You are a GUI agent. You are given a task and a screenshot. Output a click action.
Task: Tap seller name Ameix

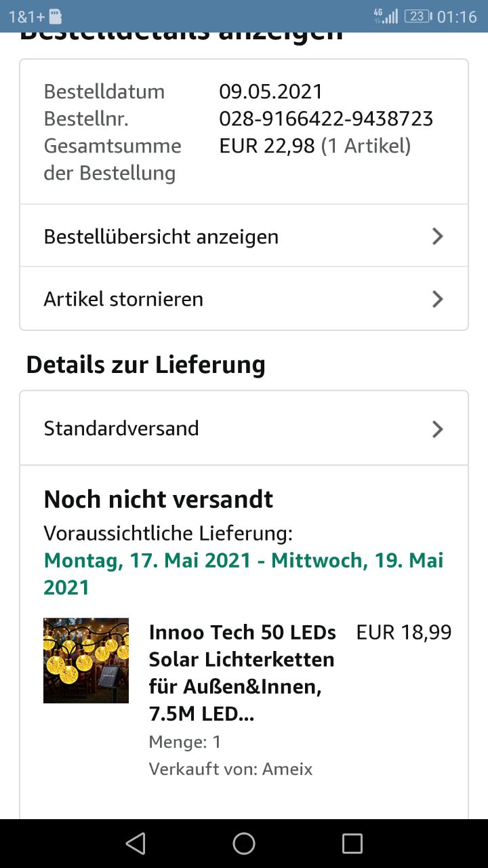coord(287,769)
